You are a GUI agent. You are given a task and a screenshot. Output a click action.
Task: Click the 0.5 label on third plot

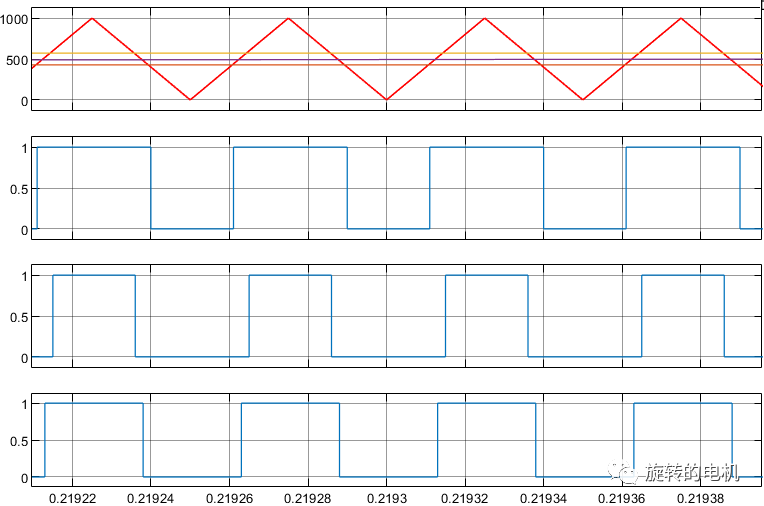(x=19, y=317)
